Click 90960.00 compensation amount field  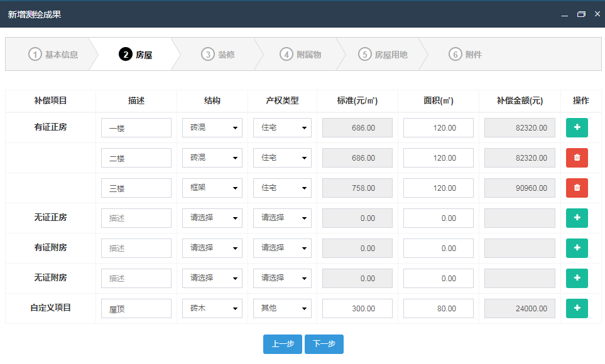coord(520,188)
